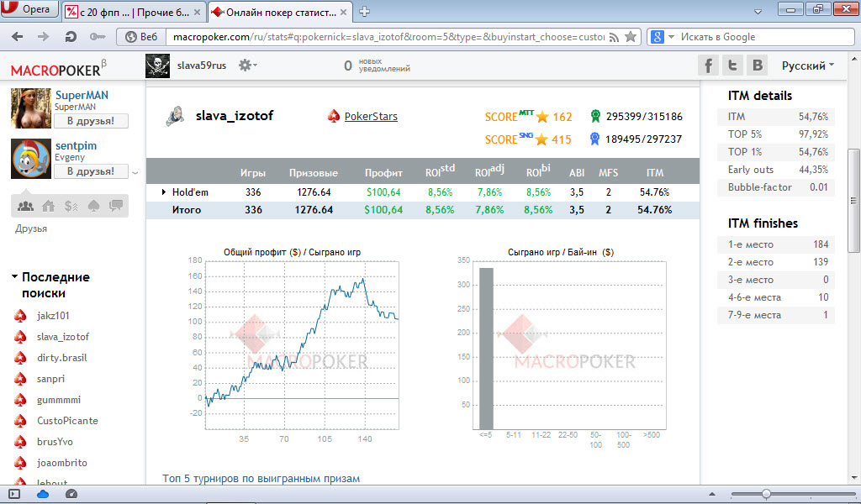The height and width of the screenshot is (504, 861).
Task: Open Топ 5 турниров по выигранным призам link
Action: coord(261,478)
